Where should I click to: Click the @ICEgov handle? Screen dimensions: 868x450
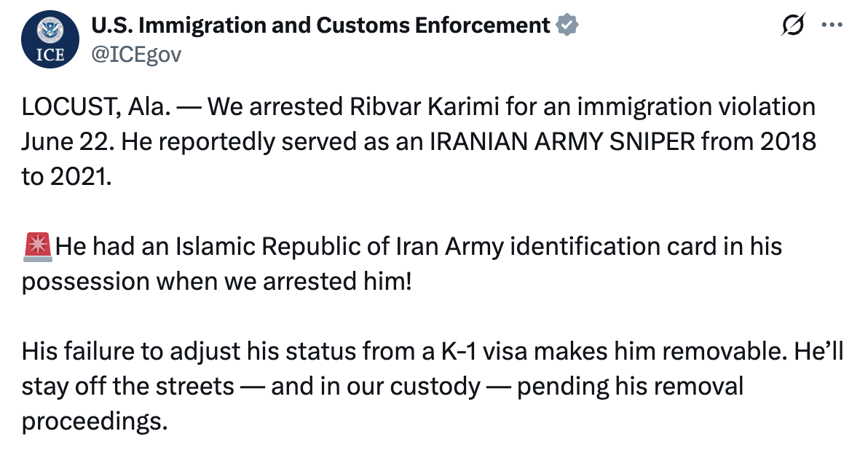click(136, 55)
